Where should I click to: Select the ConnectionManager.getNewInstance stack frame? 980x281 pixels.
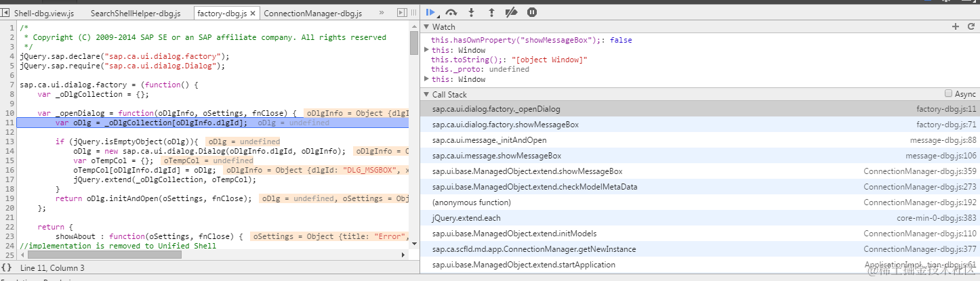pos(699,249)
